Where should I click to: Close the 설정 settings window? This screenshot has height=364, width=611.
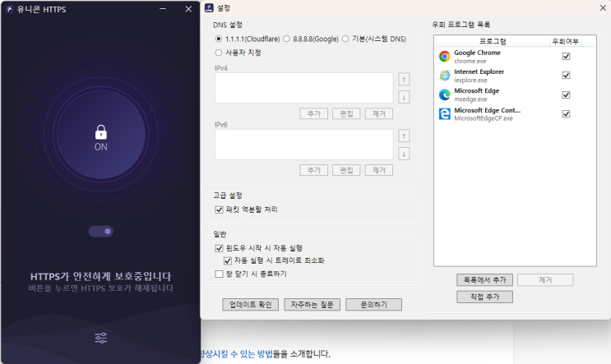pos(603,7)
